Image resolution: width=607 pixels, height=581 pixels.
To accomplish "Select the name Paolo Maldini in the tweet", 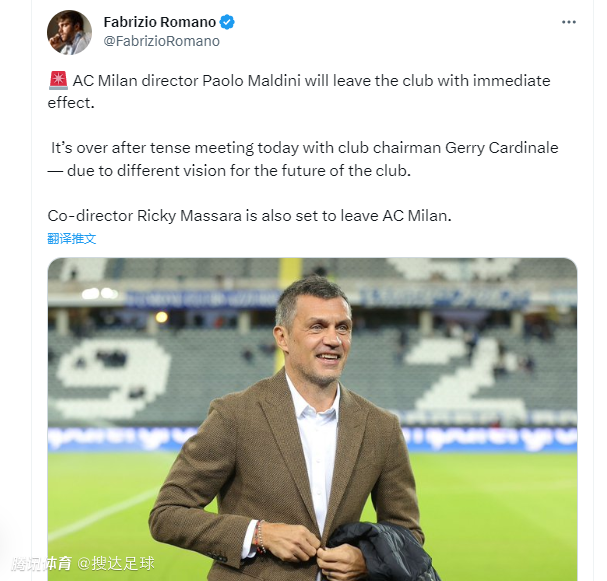I will 272,81.
